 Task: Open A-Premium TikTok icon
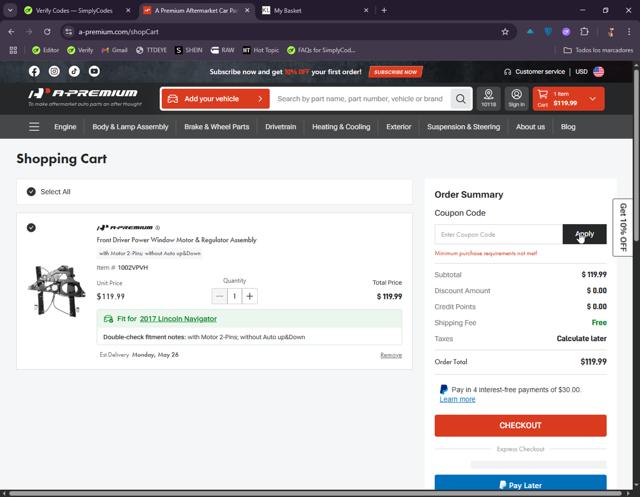(x=74, y=71)
